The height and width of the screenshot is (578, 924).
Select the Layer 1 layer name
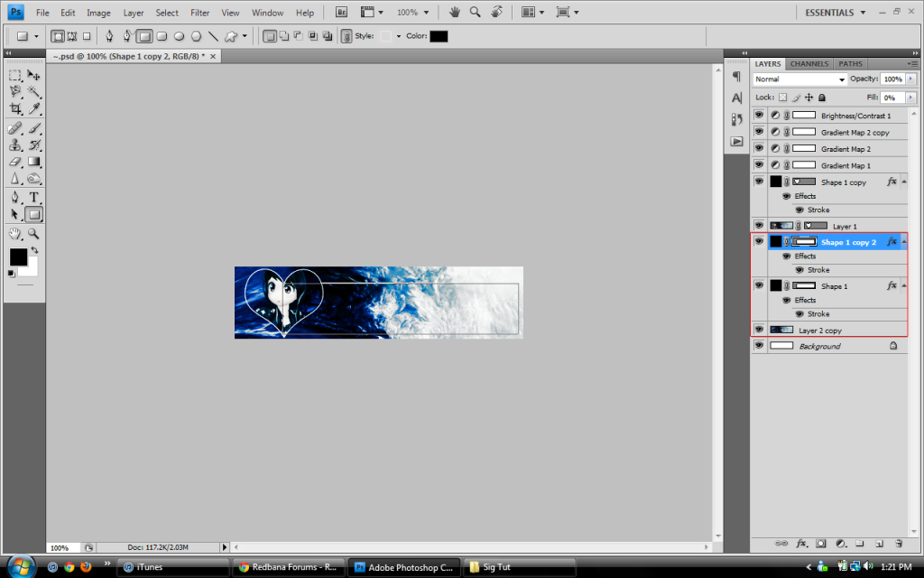tap(845, 227)
